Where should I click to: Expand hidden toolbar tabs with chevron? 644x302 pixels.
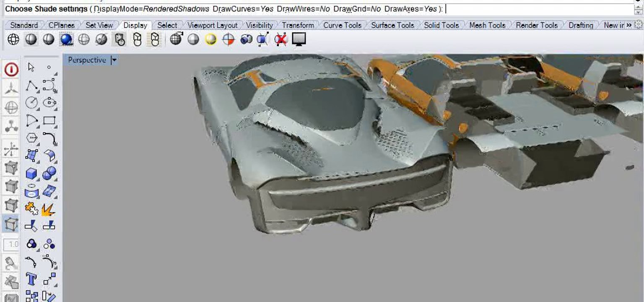click(629, 25)
